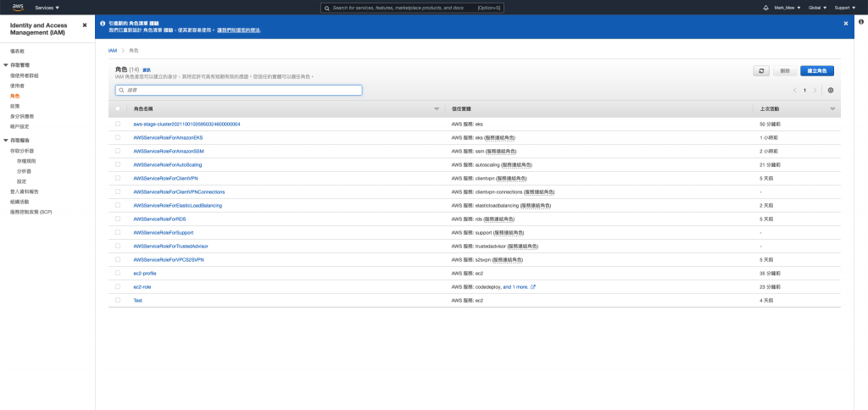Go to next page arrow
Viewport: 868px width, 410px height.
[815, 90]
